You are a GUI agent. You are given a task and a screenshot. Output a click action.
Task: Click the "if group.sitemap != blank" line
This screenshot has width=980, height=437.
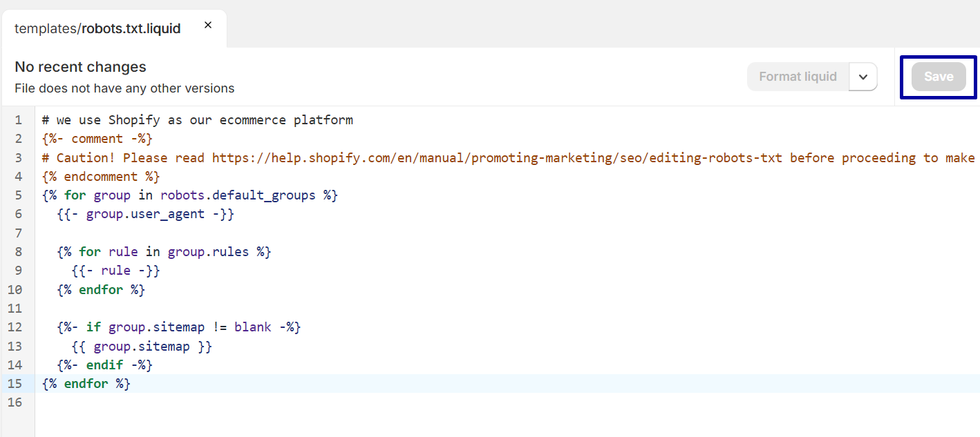[x=179, y=327]
